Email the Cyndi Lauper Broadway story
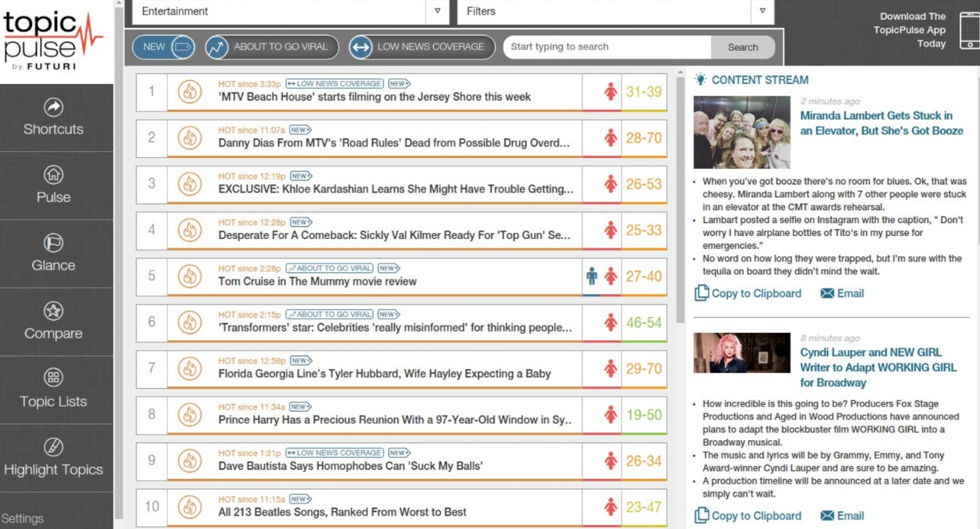This screenshot has width=980, height=529. click(x=843, y=515)
